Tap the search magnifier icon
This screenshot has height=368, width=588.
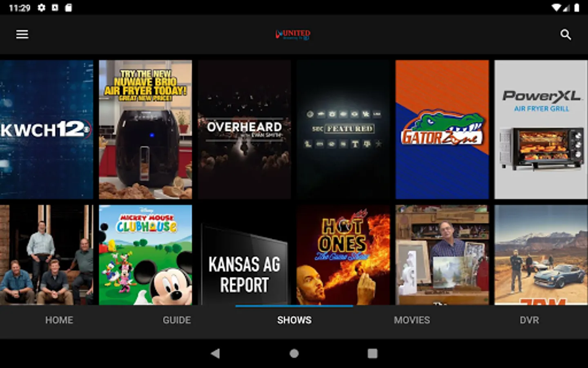coord(566,34)
